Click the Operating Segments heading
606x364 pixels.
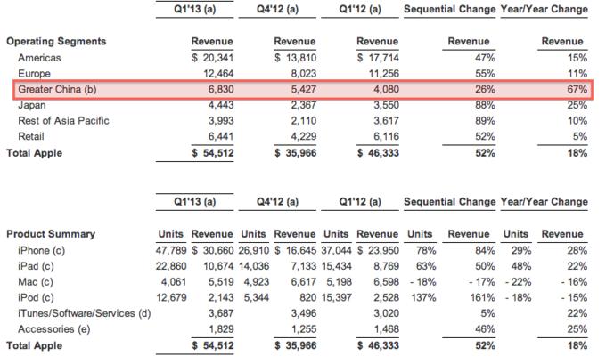[56, 41]
